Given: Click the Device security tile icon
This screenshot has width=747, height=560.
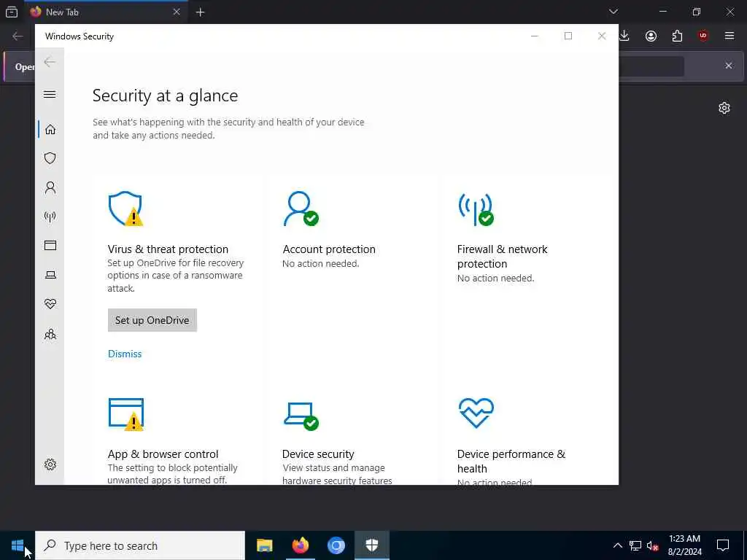Looking at the screenshot, I should tap(301, 416).
